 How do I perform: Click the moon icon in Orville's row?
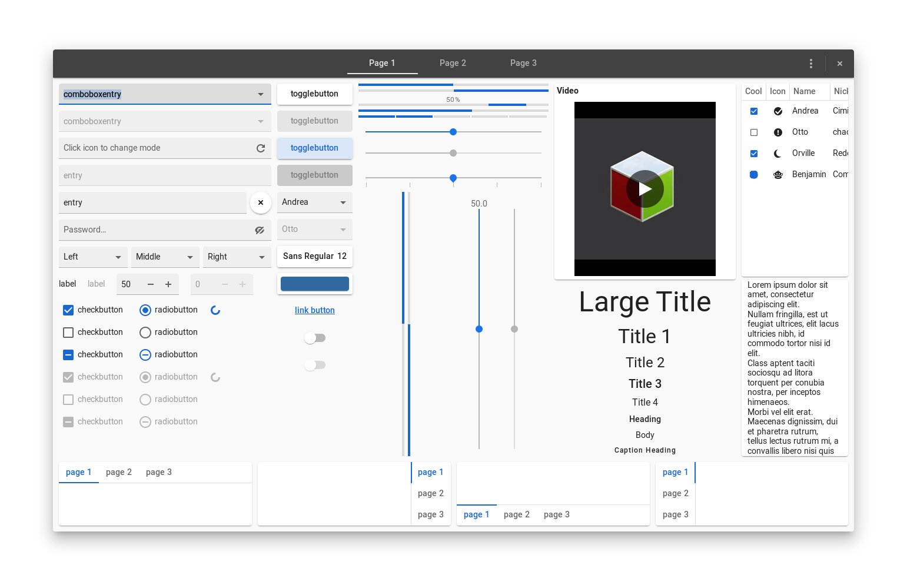point(778,154)
